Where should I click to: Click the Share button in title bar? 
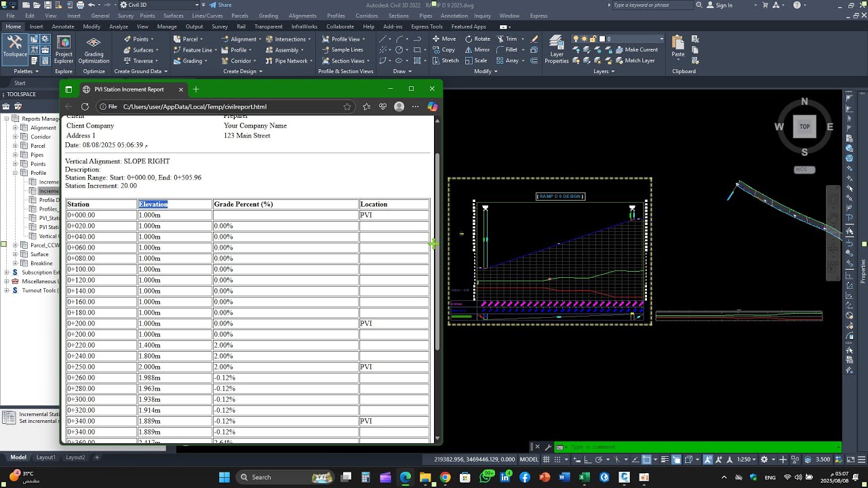point(220,5)
